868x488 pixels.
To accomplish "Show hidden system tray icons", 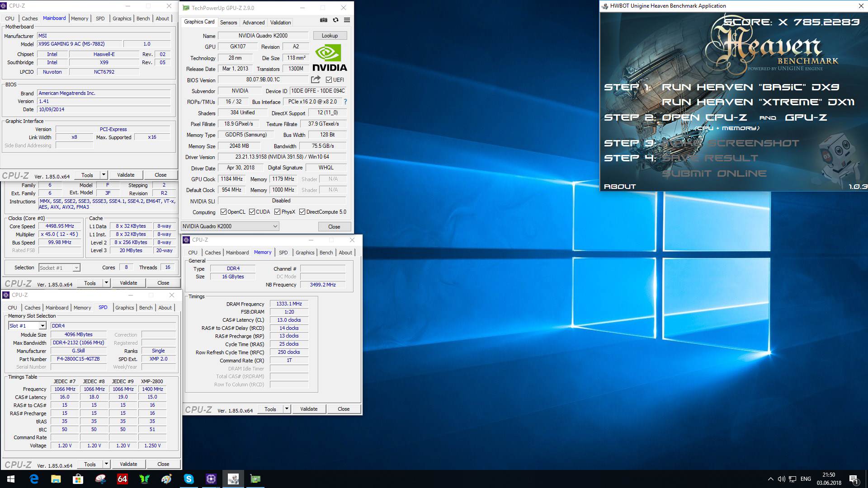I will coord(770,479).
